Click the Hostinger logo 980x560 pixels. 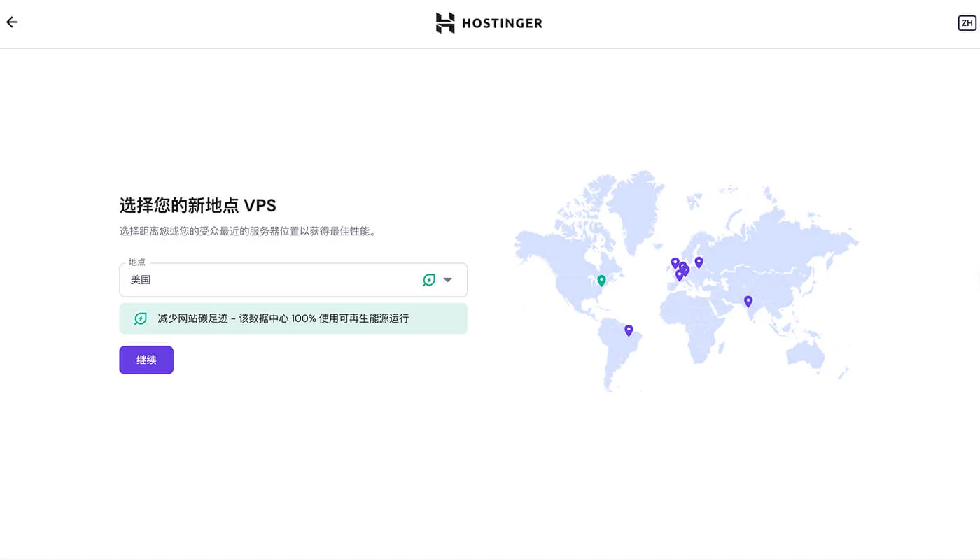[x=489, y=22]
